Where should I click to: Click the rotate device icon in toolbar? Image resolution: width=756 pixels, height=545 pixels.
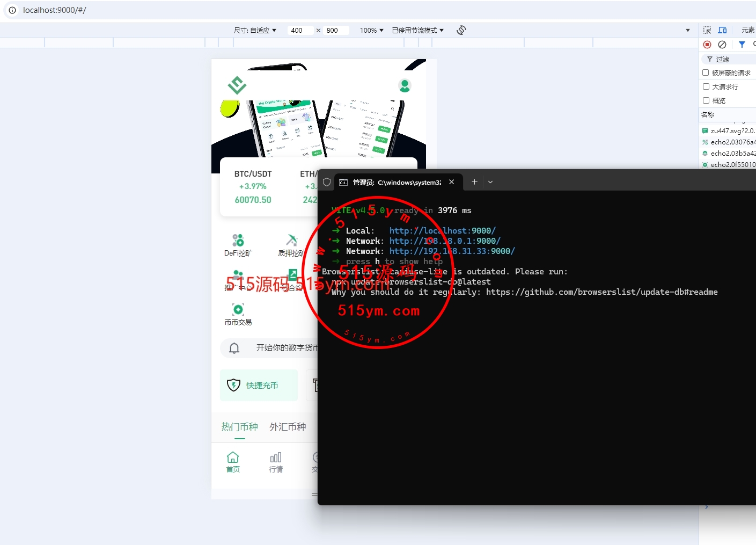461,30
